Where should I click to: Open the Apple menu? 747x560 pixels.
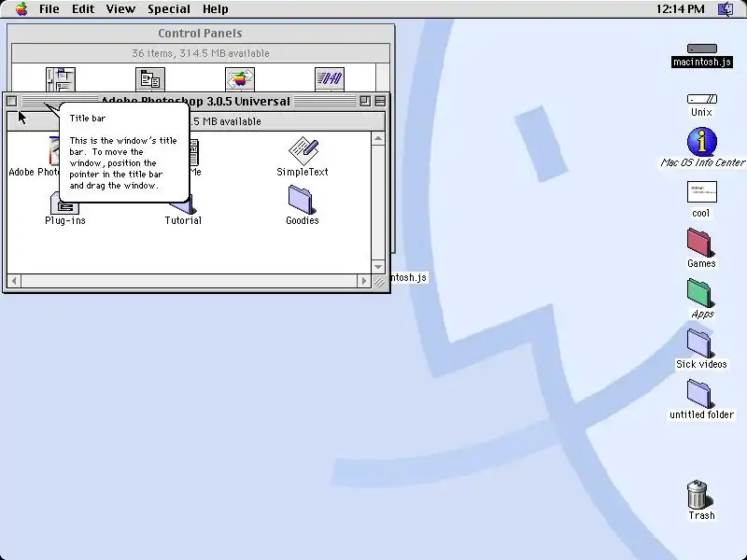click(x=21, y=8)
